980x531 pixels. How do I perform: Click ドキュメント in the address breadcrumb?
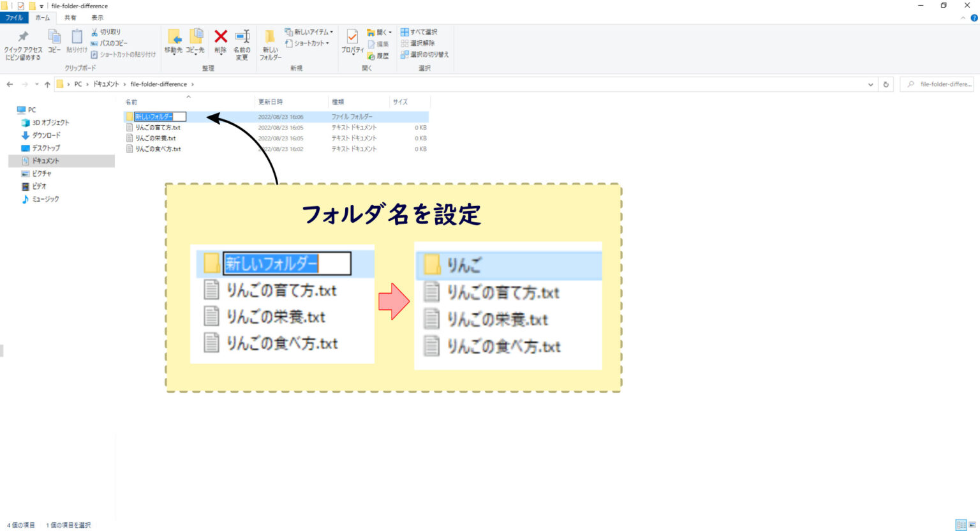click(106, 84)
